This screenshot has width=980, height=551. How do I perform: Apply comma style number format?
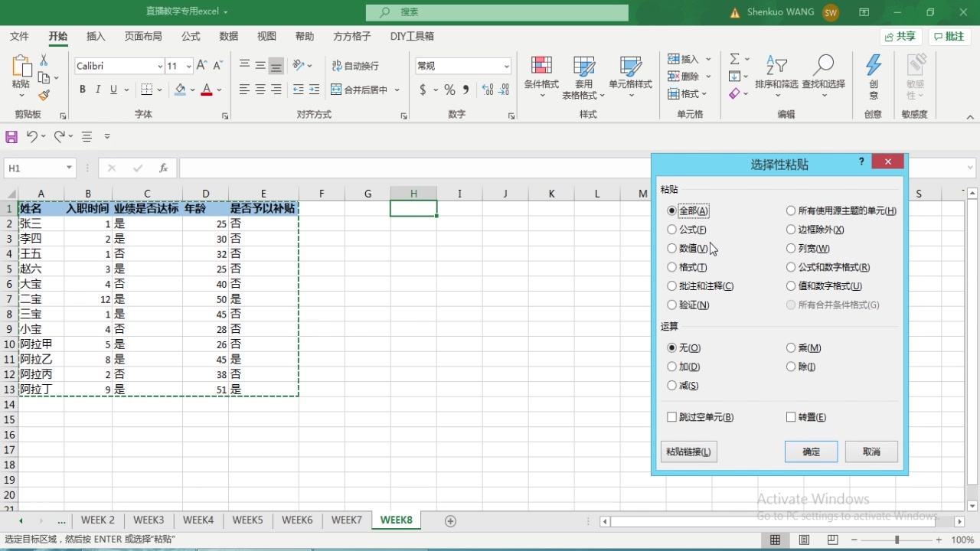pyautogui.click(x=465, y=90)
